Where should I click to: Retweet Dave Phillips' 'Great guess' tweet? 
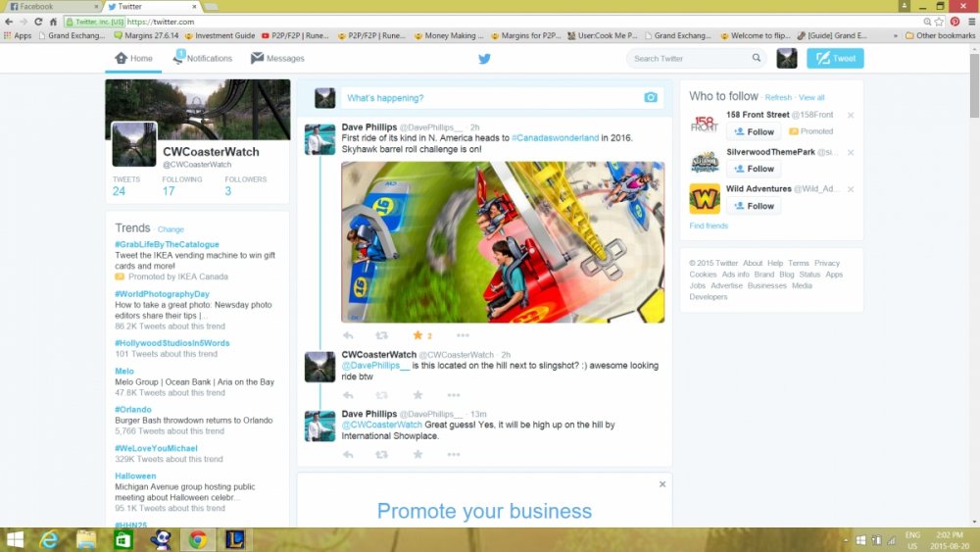click(381, 455)
